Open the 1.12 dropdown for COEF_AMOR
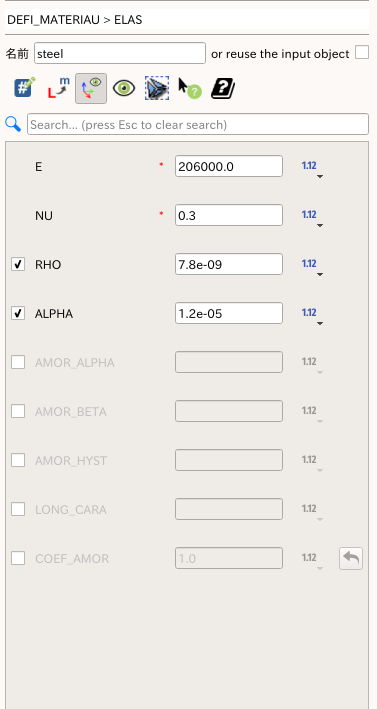Viewport: 377px width, 709px height. point(312,560)
